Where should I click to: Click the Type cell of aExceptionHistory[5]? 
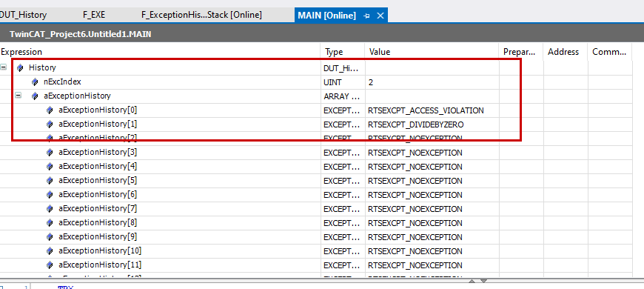click(x=342, y=181)
